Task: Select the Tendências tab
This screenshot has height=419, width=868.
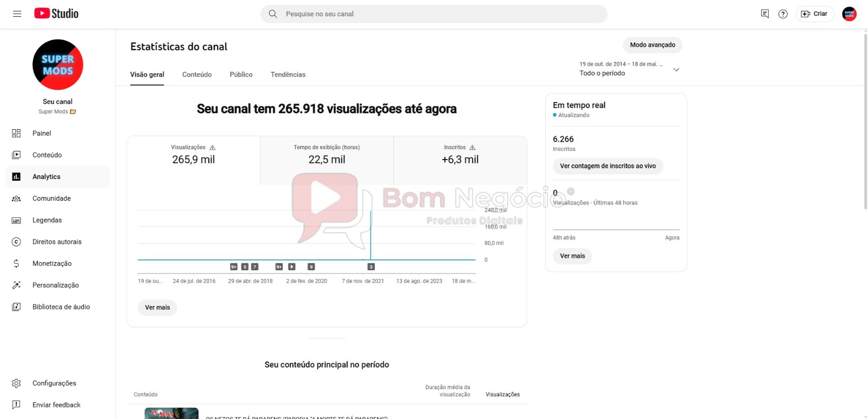Action: (x=288, y=74)
